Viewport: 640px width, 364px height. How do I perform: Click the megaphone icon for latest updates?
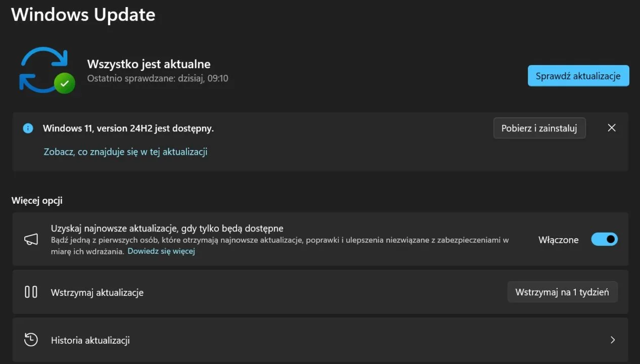(x=31, y=240)
